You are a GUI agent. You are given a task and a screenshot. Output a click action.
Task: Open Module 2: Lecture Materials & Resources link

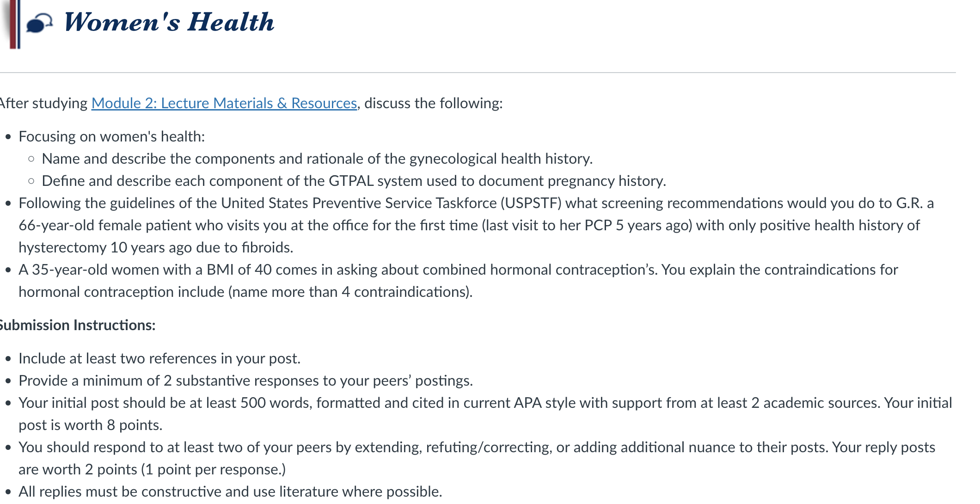coord(224,103)
